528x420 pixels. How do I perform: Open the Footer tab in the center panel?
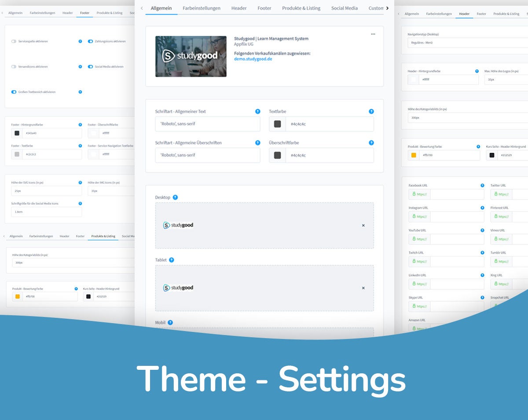coord(264,8)
